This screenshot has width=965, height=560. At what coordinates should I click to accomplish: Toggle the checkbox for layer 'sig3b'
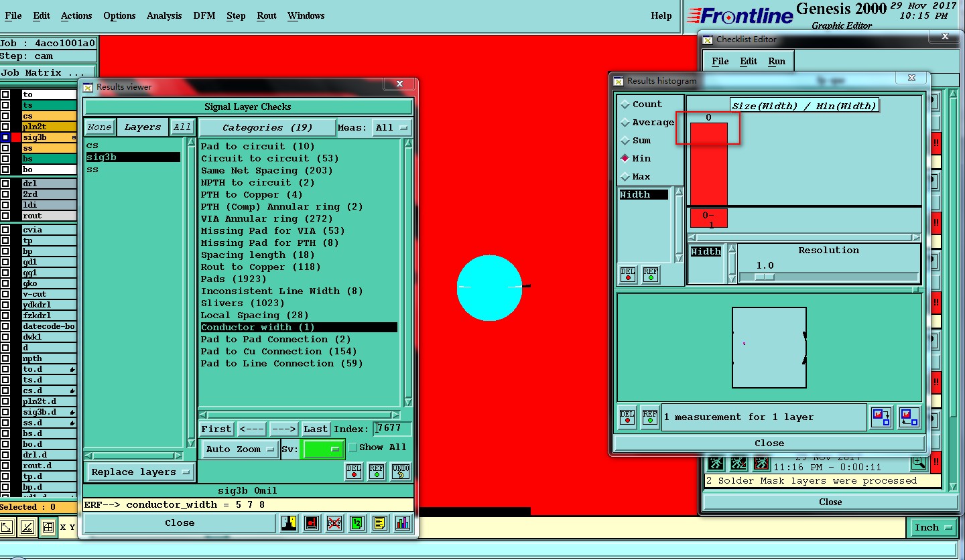pyautogui.click(x=5, y=137)
